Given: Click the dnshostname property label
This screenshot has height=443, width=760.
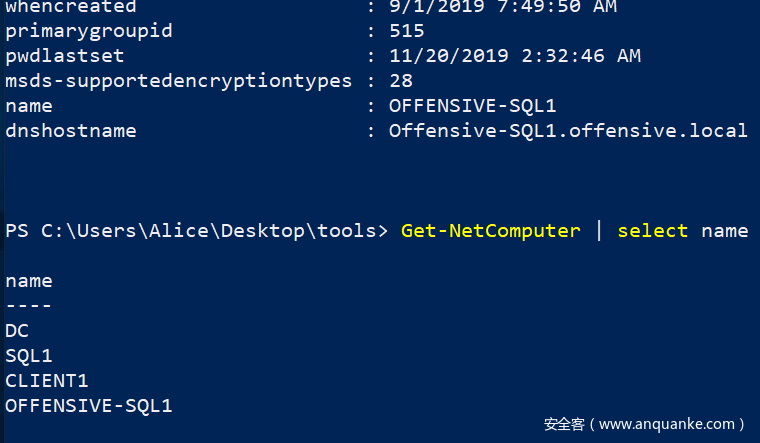Looking at the screenshot, I should click(x=70, y=131).
